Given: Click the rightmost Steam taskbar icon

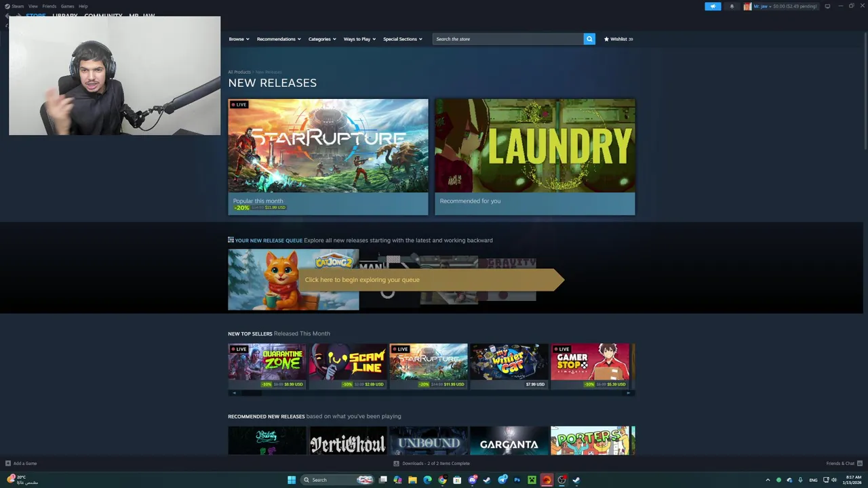Looking at the screenshot, I should (x=576, y=480).
